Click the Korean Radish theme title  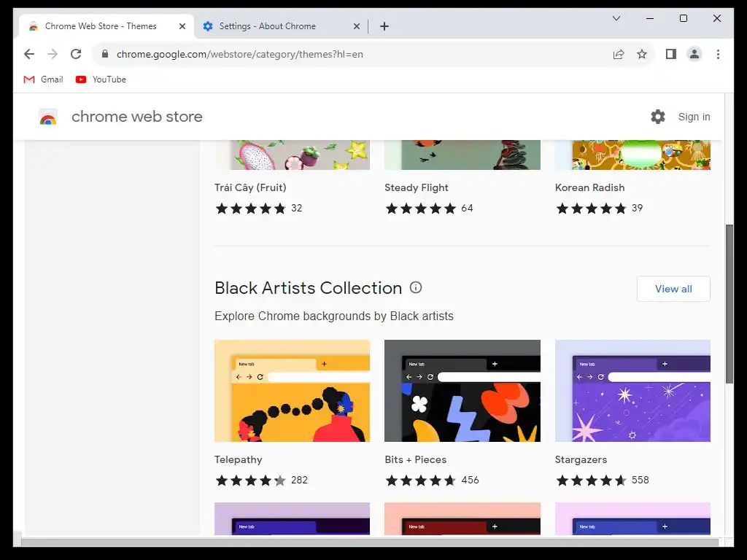tap(589, 187)
